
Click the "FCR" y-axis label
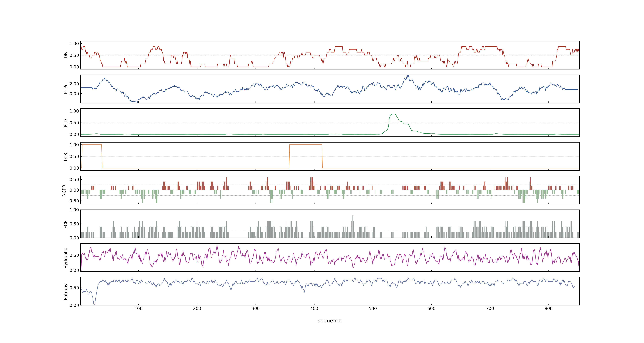point(66,224)
